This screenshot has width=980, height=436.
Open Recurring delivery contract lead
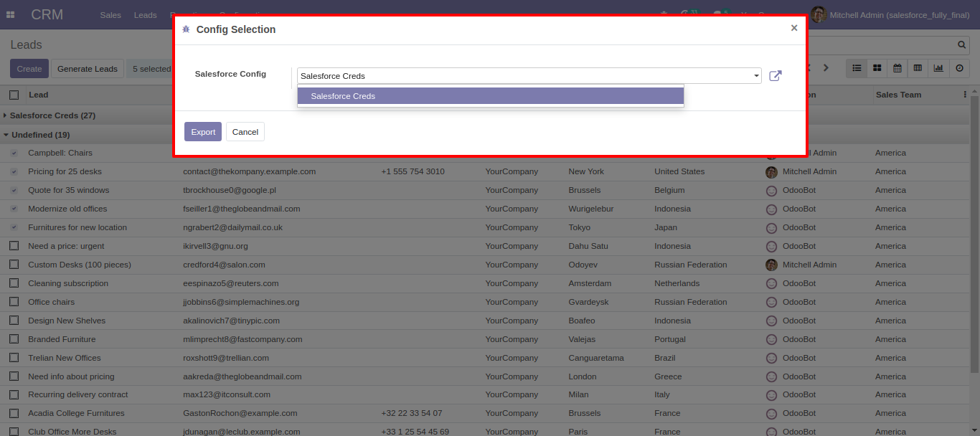[78, 394]
